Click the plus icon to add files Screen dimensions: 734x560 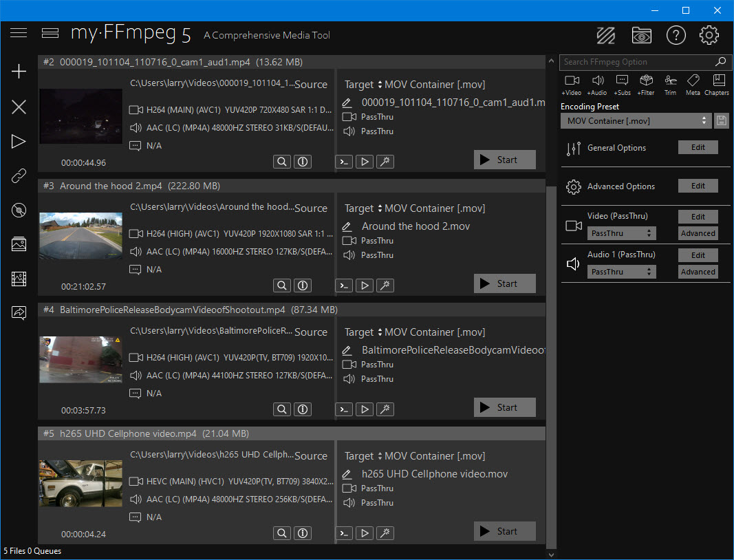click(x=19, y=72)
